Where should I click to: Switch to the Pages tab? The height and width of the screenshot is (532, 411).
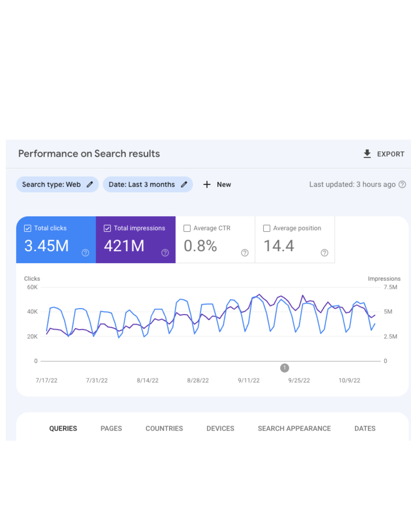coord(111,428)
